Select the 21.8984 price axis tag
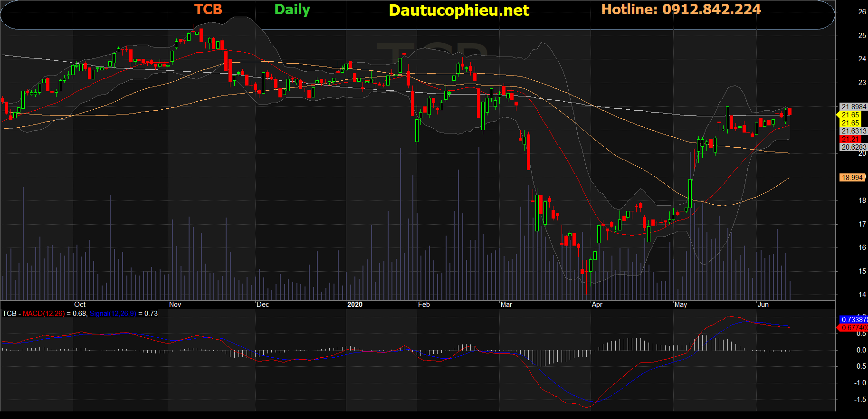Screen dimensions: 868x419 pyautogui.click(x=854, y=107)
